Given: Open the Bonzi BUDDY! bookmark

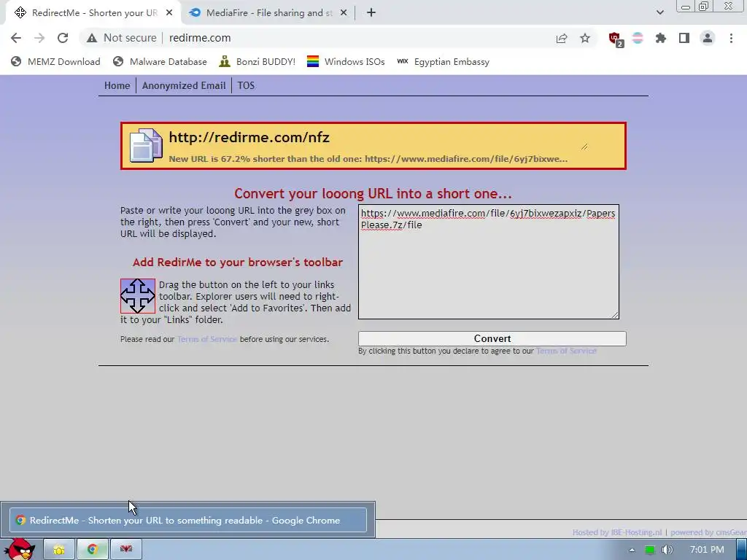Looking at the screenshot, I should coord(258,62).
